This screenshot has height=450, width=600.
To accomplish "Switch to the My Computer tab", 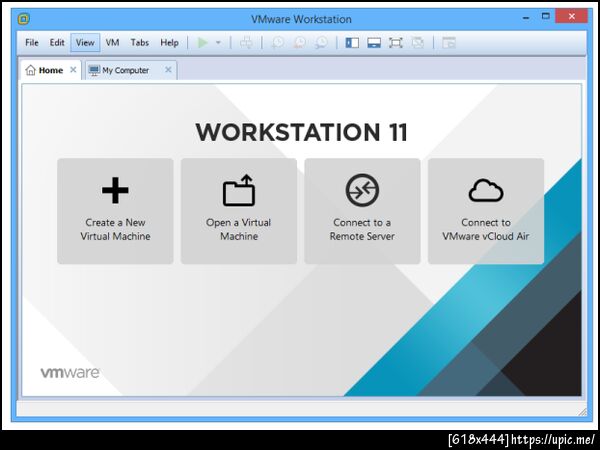I will tap(131, 70).
